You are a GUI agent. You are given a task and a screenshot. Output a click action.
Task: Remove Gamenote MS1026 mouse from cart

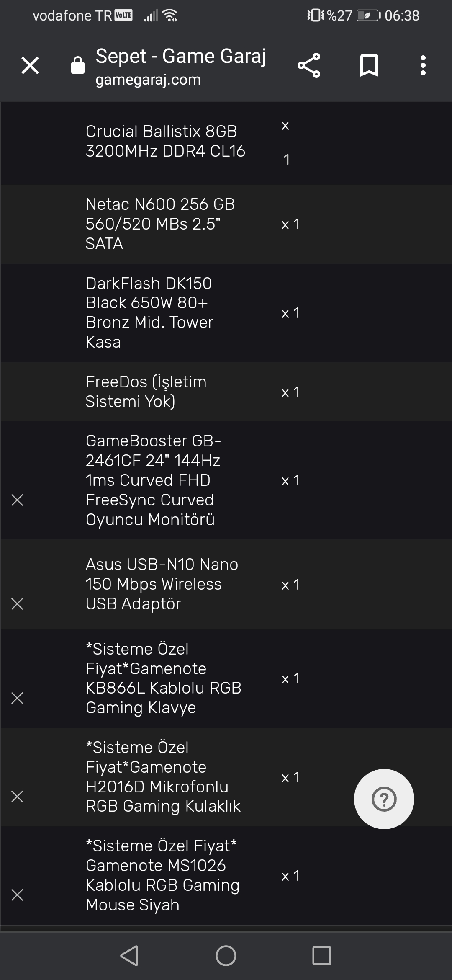tap(17, 895)
